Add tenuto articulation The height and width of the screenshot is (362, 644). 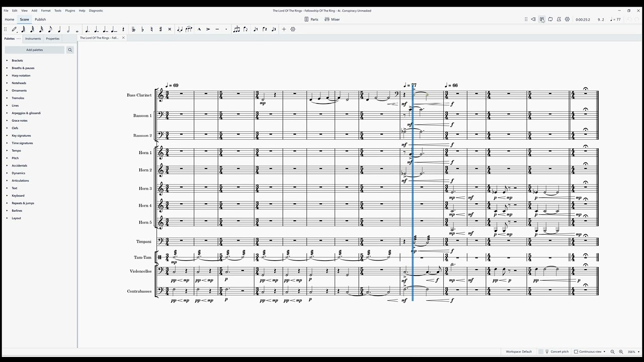point(217,29)
